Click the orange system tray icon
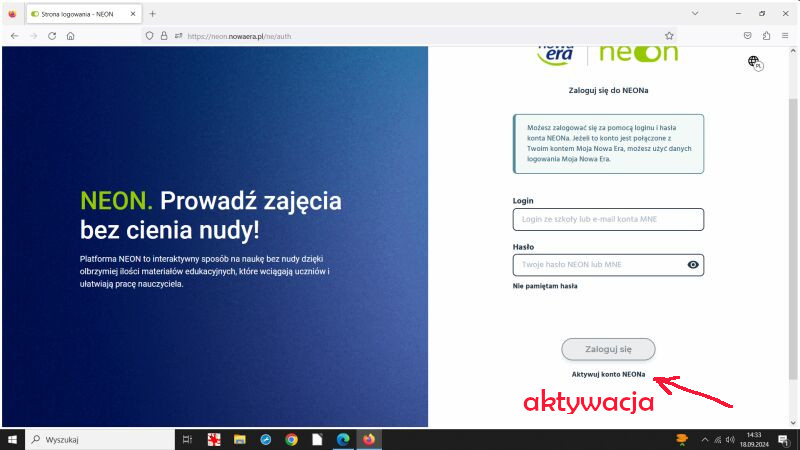 pyautogui.click(x=682, y=439)
